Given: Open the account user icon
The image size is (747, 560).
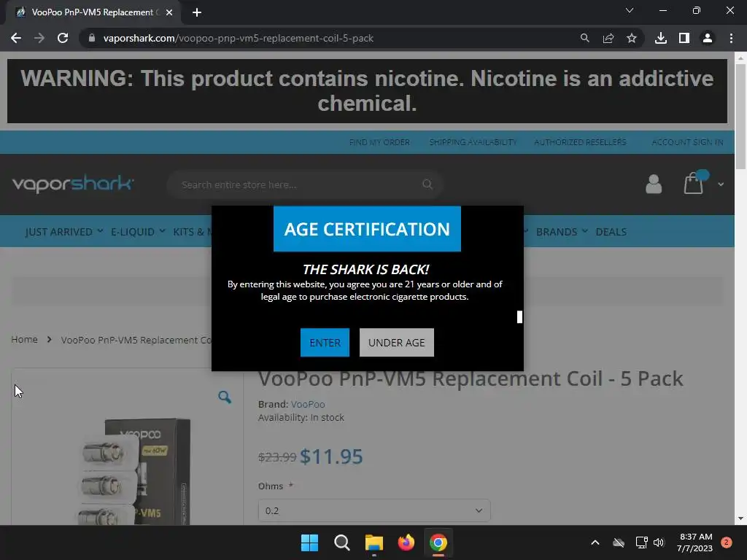Looking at the screenshot, I should tap(654, 184).
